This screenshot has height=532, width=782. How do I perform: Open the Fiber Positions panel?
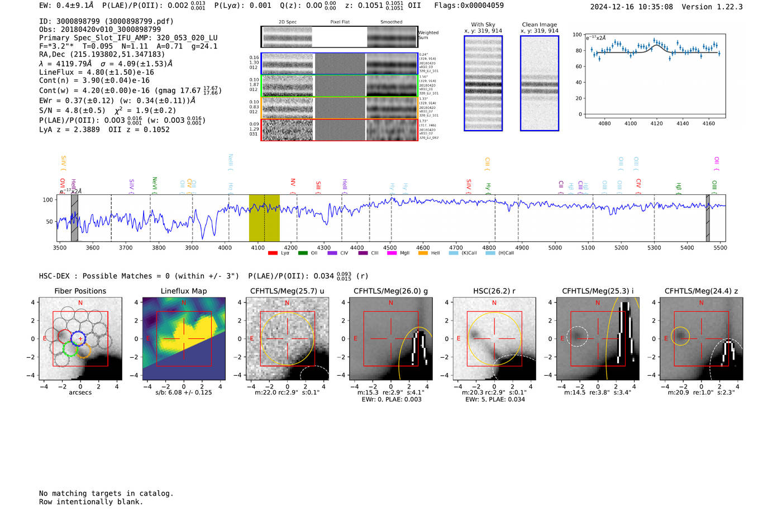(x=80, y=339)
